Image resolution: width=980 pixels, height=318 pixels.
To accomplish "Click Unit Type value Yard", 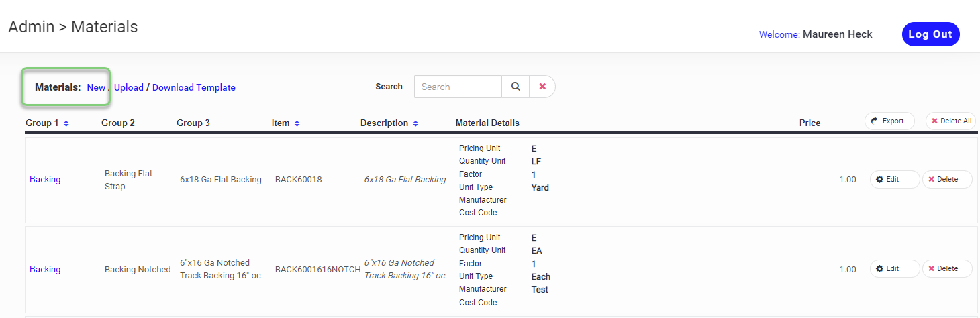I will click(540, 188).
